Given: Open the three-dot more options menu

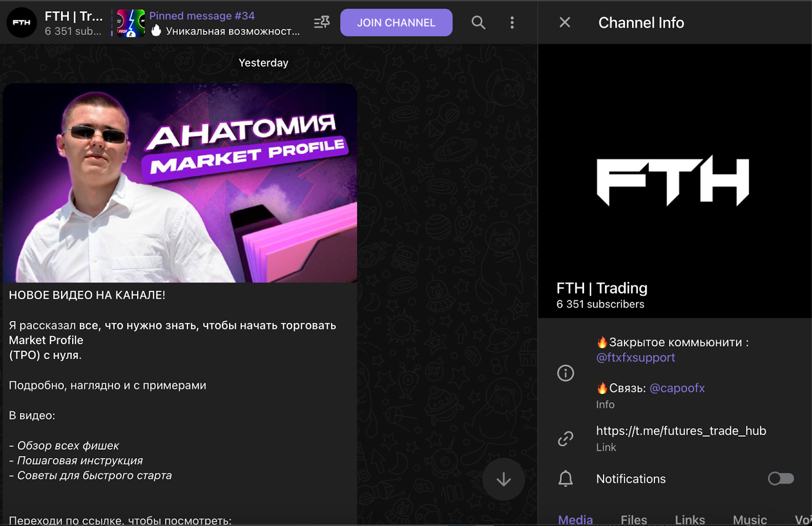Looking at the screenshot, I should [x=512, y=23].
